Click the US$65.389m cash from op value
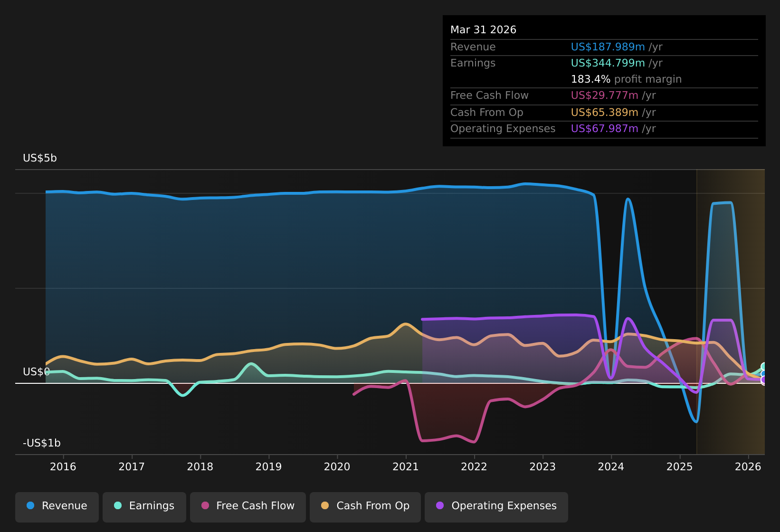 tap(604, 113)
